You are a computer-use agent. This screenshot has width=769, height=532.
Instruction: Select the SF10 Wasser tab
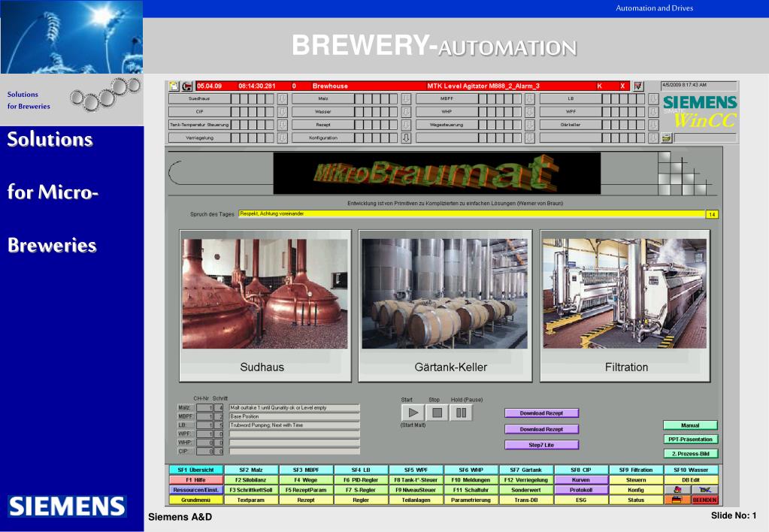click(x=691, y=470)
